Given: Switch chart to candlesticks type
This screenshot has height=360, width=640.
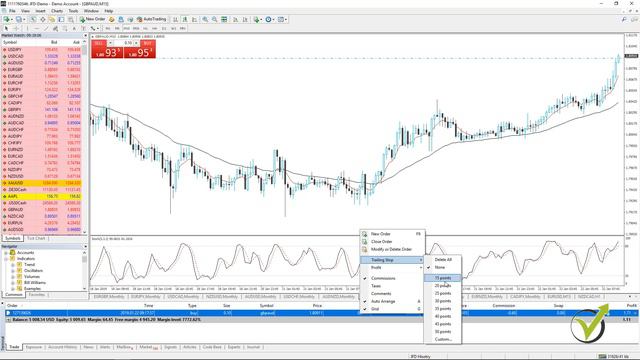Looking at the screenshot, I should (x=185, y=19).
